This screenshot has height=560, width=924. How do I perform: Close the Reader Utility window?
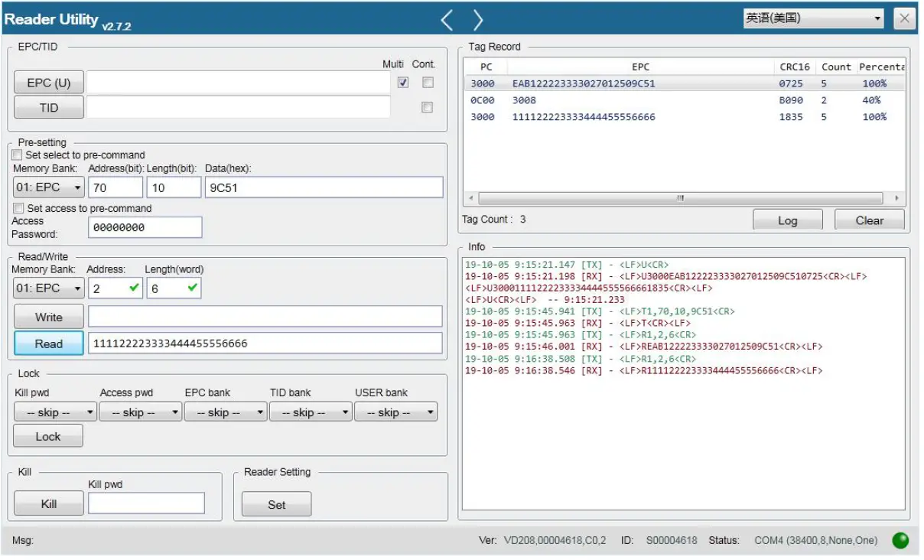pos(905,19)
